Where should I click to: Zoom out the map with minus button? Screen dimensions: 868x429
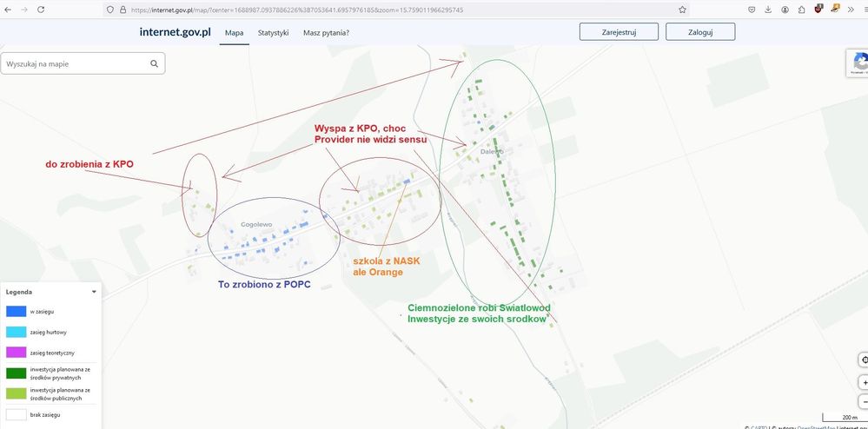864,401
